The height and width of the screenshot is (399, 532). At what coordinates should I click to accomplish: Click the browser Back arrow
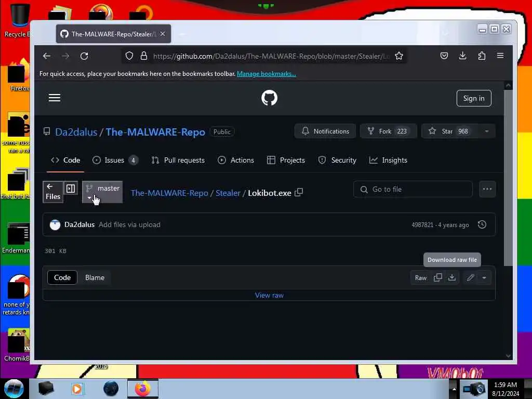pyautogui.click(x=46, y=56)
